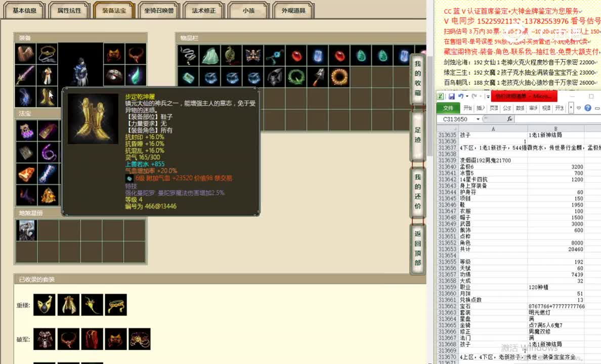Viewport: 601px width, 364px height.
Task: Click the red necklace equipment slot
Action: [136, 54]
